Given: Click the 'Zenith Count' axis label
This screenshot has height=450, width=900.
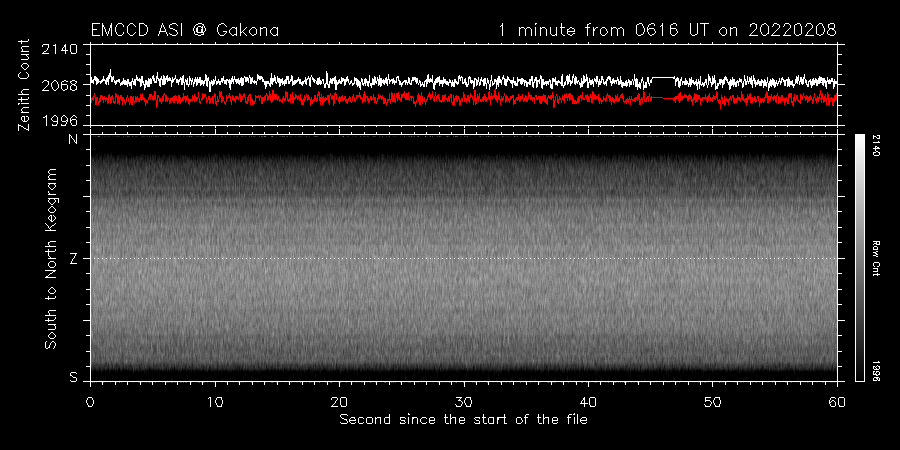Looking at the screenshot, I should [x=24, y=85].
